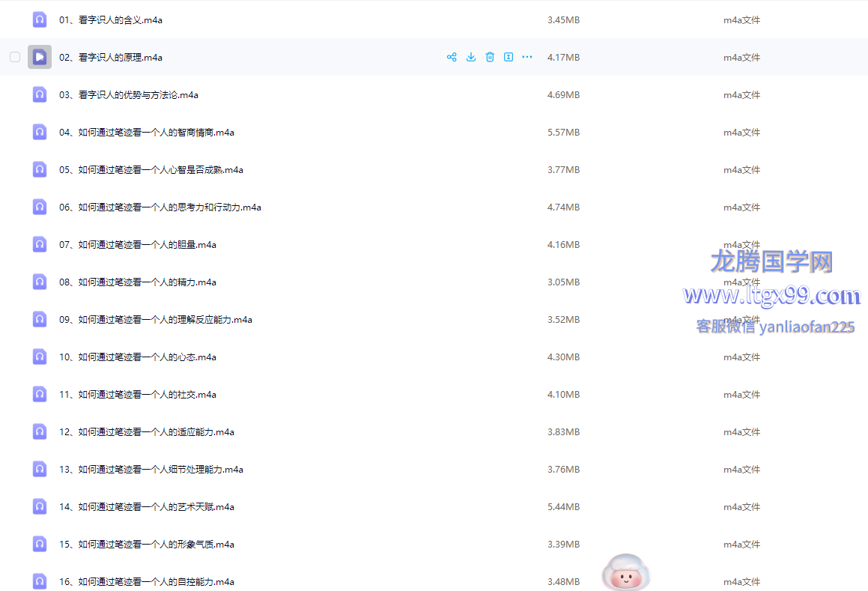
Task: Open more options ellipsis for file 02
Action: click(527, 57)
